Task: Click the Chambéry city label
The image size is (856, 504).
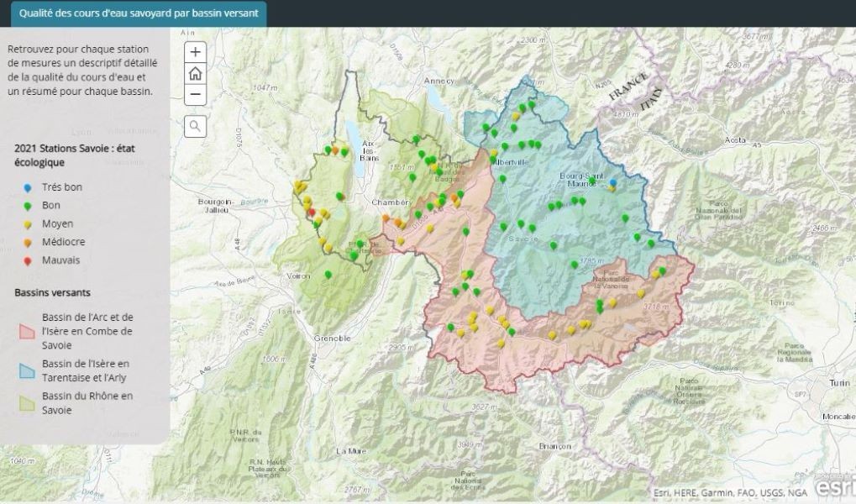Action: pos(391,202)
